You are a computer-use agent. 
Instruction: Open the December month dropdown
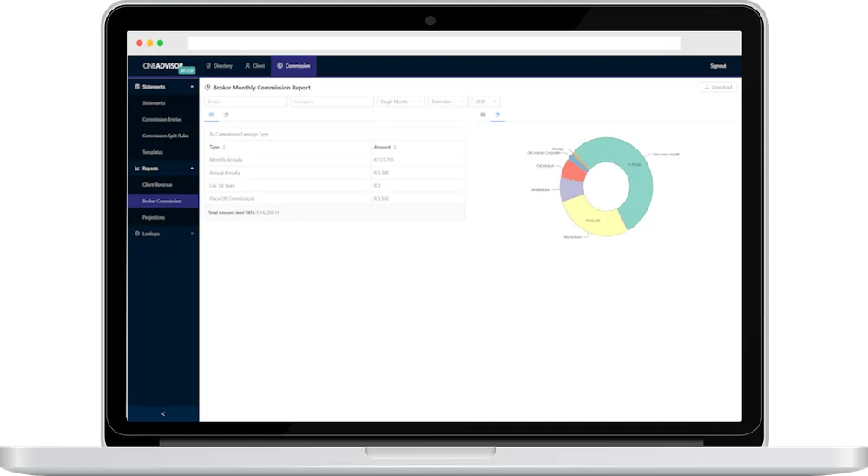(448, 102)
